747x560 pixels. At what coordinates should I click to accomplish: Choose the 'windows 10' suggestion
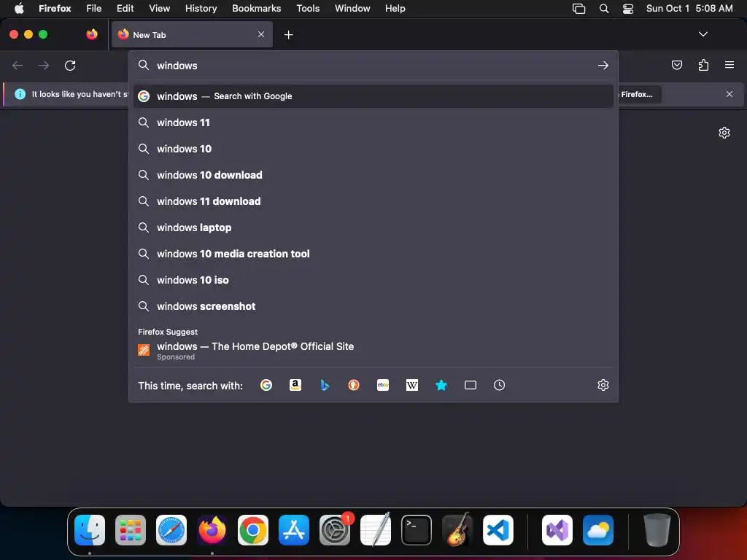(x=373, y=149)
